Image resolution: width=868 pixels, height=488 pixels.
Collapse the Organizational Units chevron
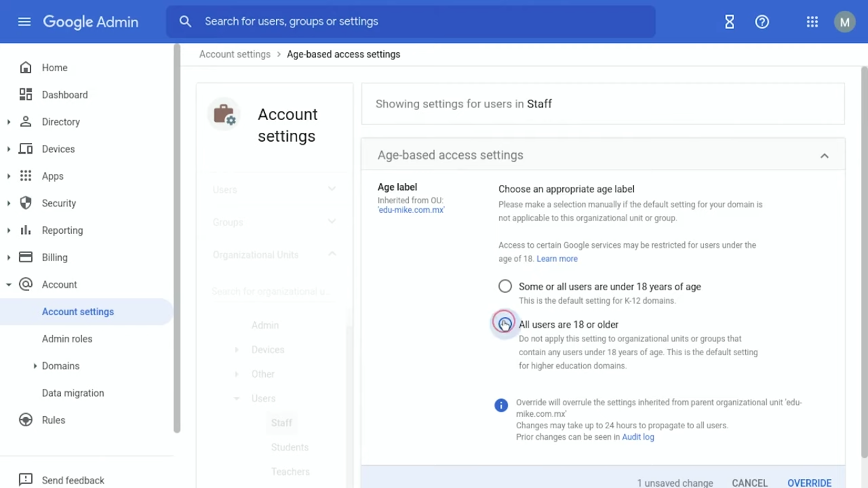coord(332,254)
